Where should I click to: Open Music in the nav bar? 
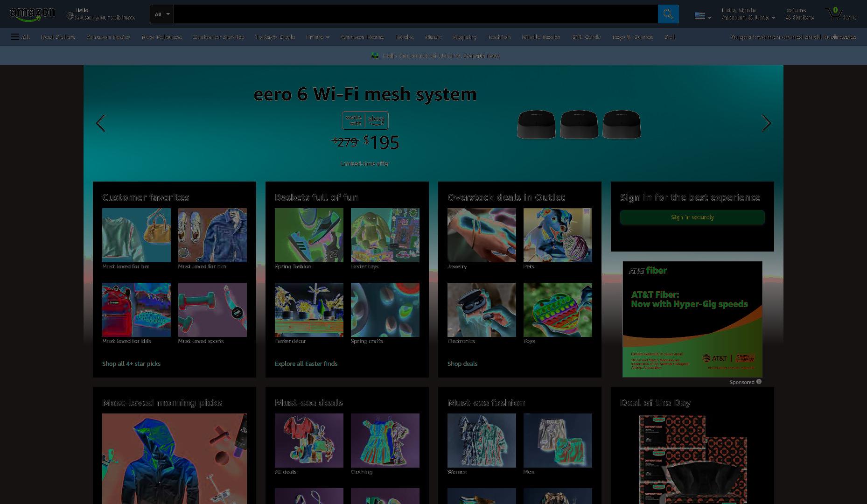(433, 37)
